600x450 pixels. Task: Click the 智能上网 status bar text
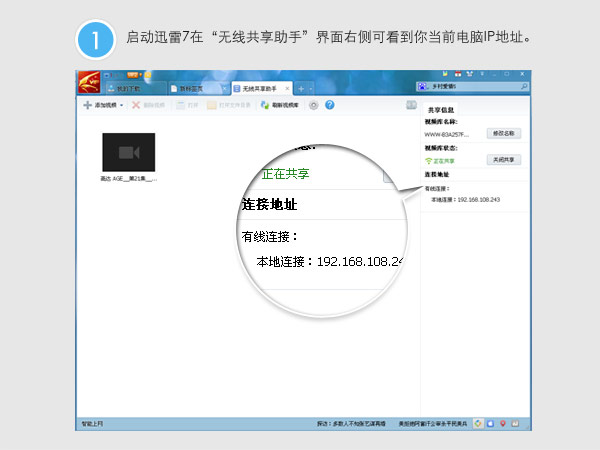click(x=93, y=423)
